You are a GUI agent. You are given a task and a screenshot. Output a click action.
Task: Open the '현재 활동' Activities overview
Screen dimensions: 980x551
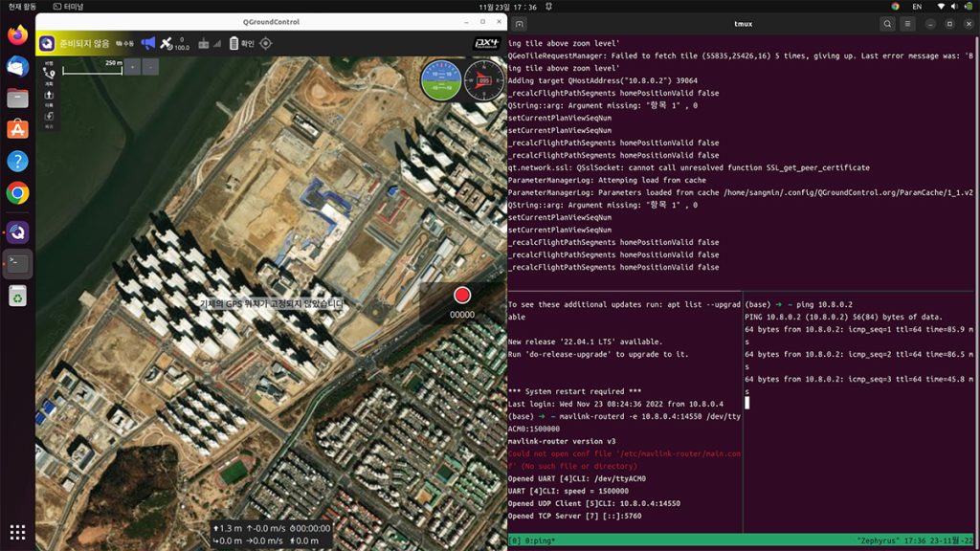point(22,7)
